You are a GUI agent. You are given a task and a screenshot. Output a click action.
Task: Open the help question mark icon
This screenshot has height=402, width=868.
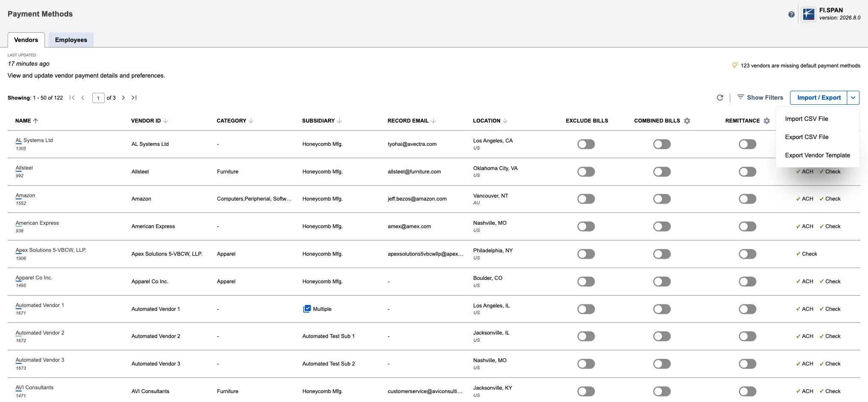click(791, 14)
